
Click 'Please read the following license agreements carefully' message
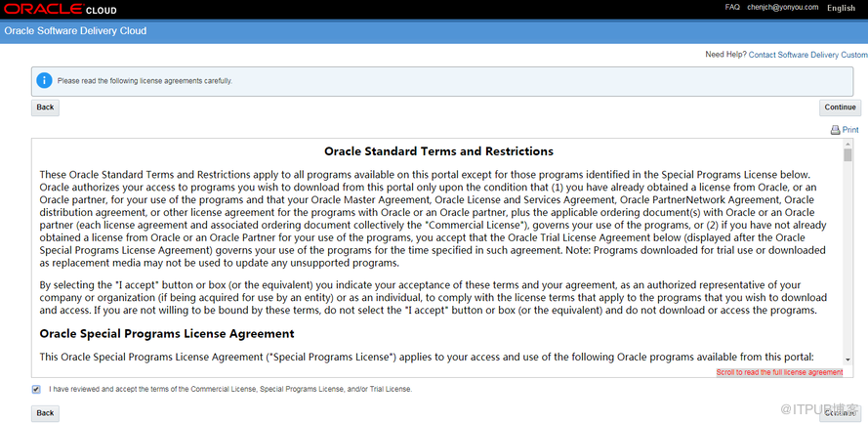[145, 81]
